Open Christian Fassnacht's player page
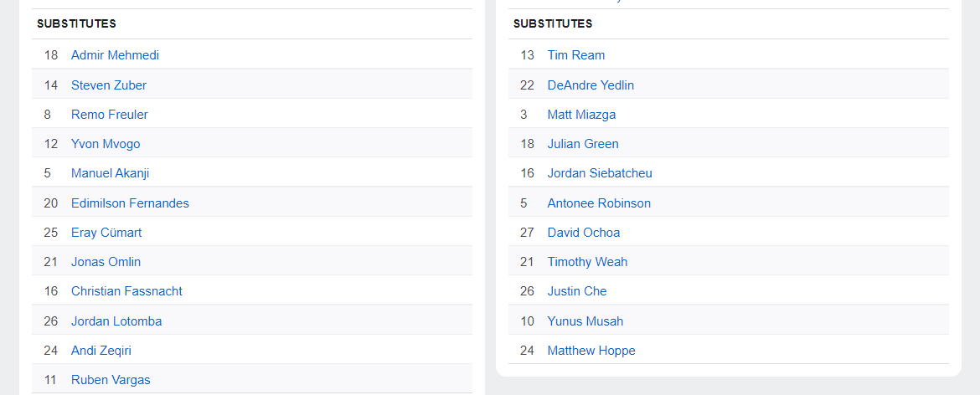980x395 pixels. (126, 291)
